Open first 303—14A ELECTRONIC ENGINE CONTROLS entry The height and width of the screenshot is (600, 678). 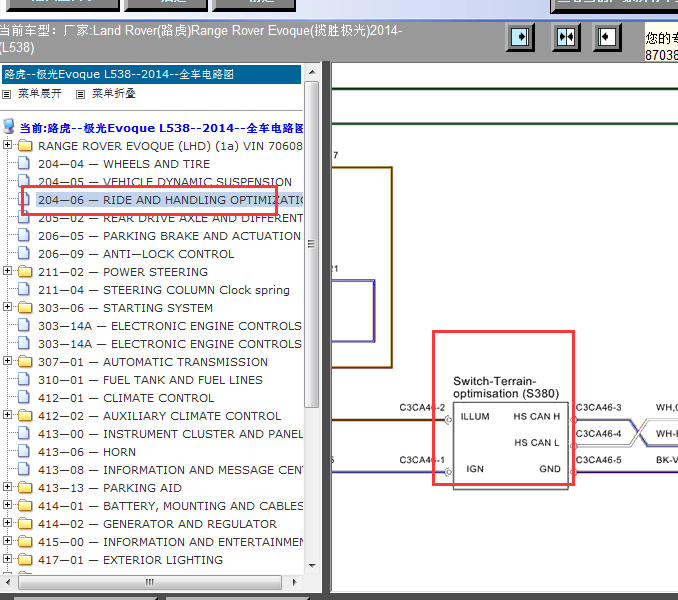170,326
